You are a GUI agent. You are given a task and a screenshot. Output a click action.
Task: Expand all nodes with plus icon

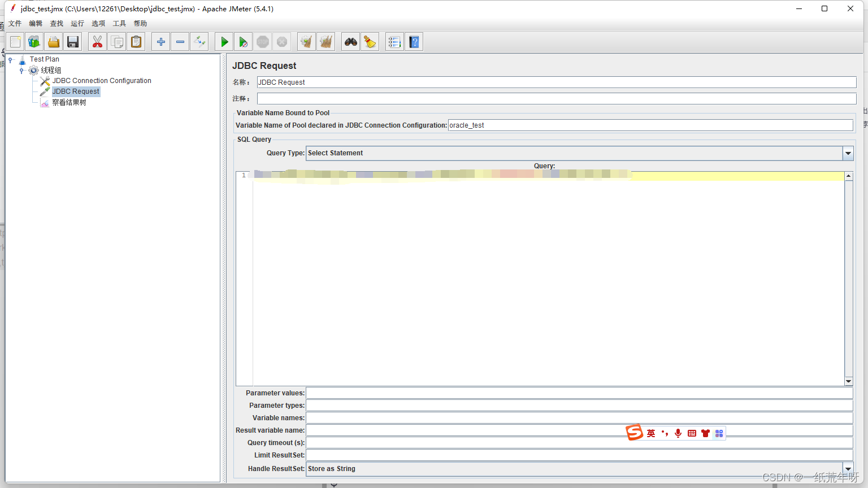[x=161, y=42]
